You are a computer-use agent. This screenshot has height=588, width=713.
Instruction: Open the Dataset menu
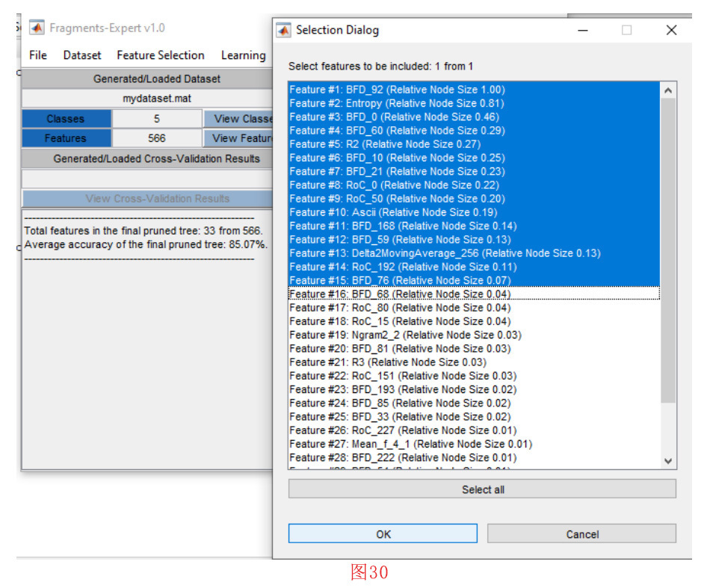[x=82, y=55]
